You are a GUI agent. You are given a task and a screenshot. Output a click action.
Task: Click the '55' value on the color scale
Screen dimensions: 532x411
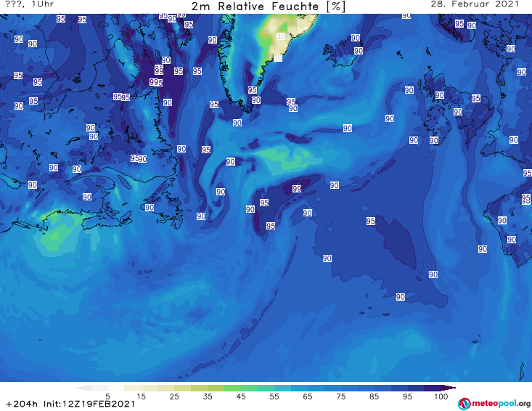coord(274,396)
